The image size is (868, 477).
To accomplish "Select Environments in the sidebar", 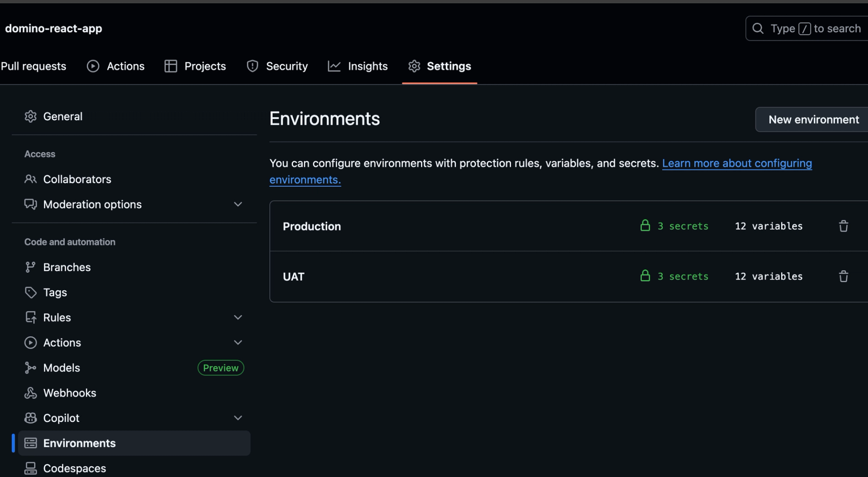I will click(134, 443).
